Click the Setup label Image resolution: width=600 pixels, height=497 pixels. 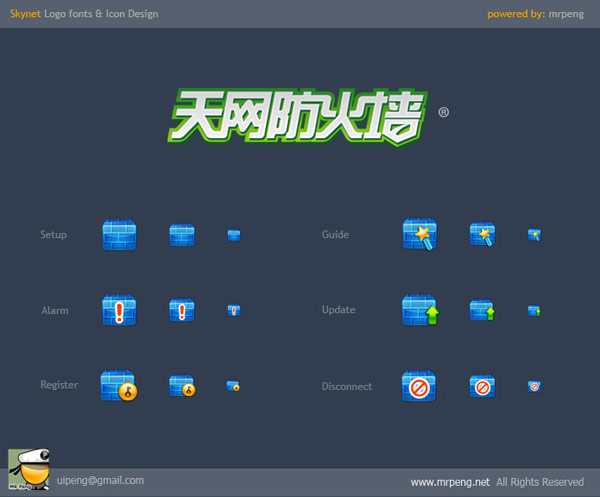(54, 235)
